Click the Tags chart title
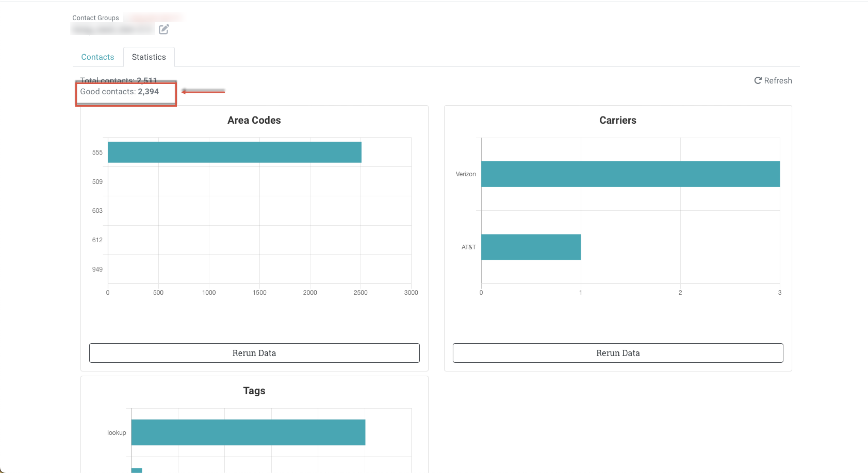The height and width of the screenshot is (473, 868). [254, 391]
